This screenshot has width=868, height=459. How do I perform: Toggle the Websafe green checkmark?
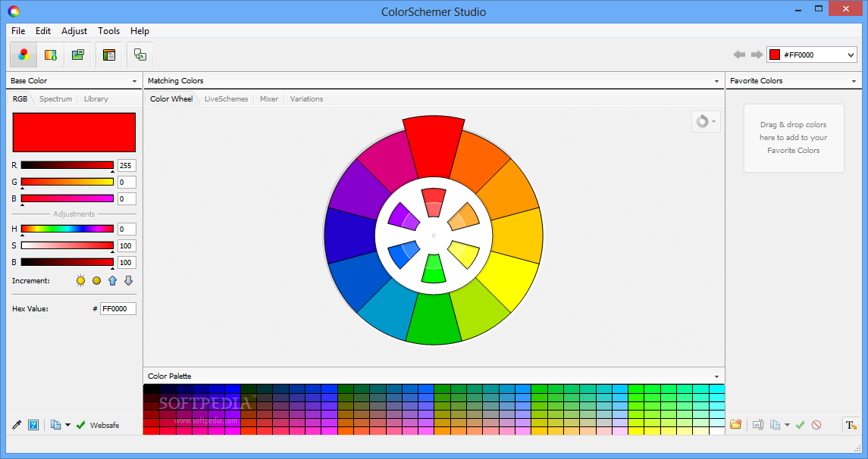click(x=80, y=425)
